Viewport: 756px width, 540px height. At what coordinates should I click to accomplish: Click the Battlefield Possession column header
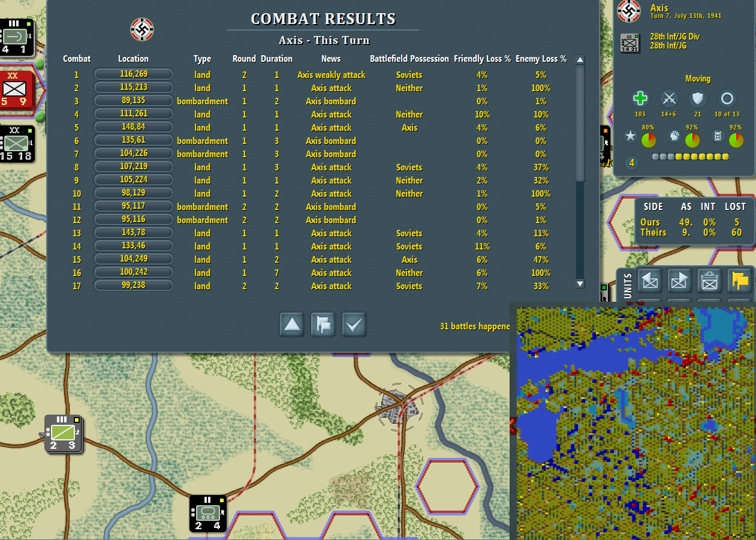(409, 59)
